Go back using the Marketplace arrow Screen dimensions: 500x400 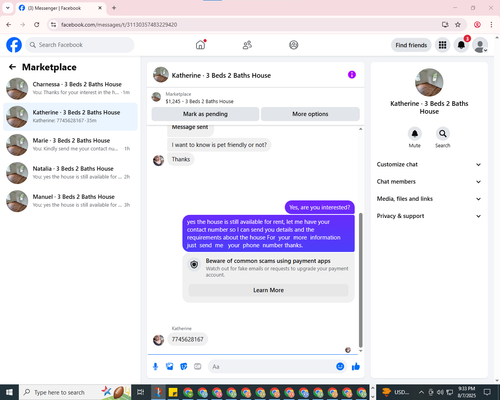12,67
